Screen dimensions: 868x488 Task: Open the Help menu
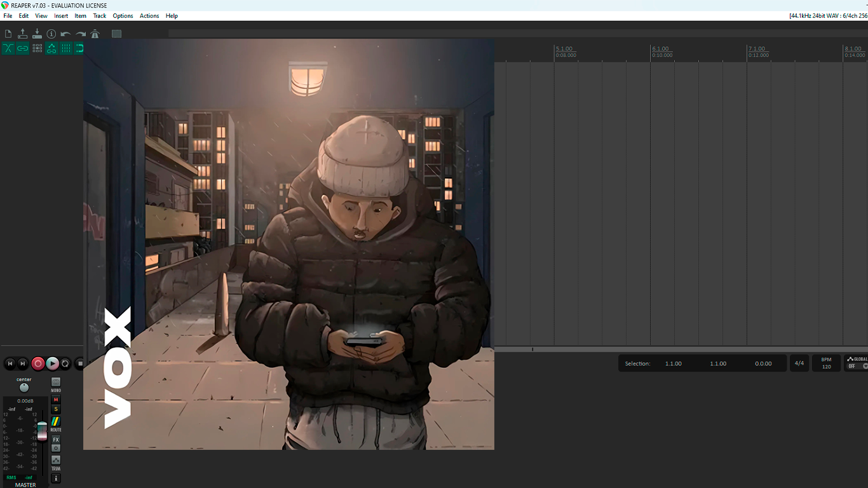point(172,16)
